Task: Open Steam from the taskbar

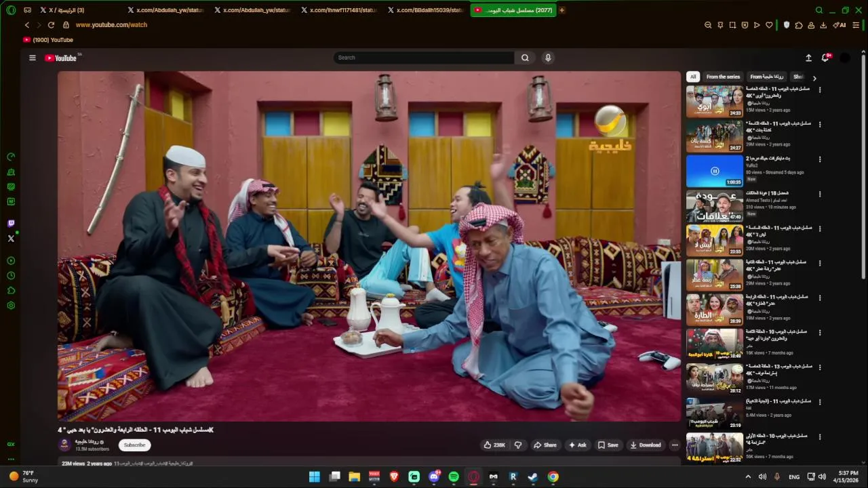Action: coord(533,476)
